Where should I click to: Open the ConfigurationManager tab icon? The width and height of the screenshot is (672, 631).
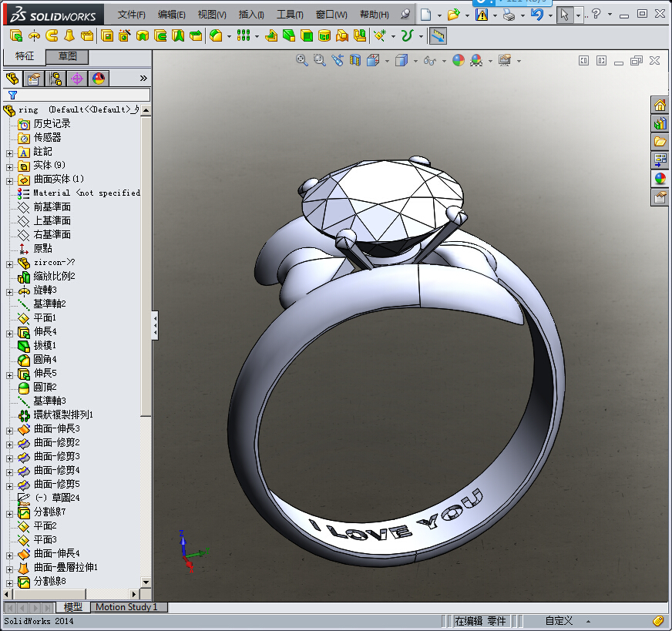pos(55,79)
